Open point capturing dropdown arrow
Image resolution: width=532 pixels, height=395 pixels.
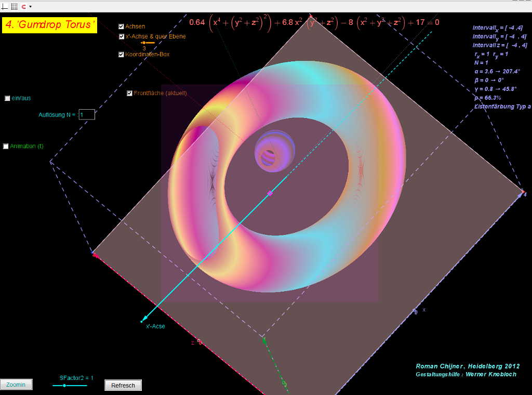pos(30,7)
